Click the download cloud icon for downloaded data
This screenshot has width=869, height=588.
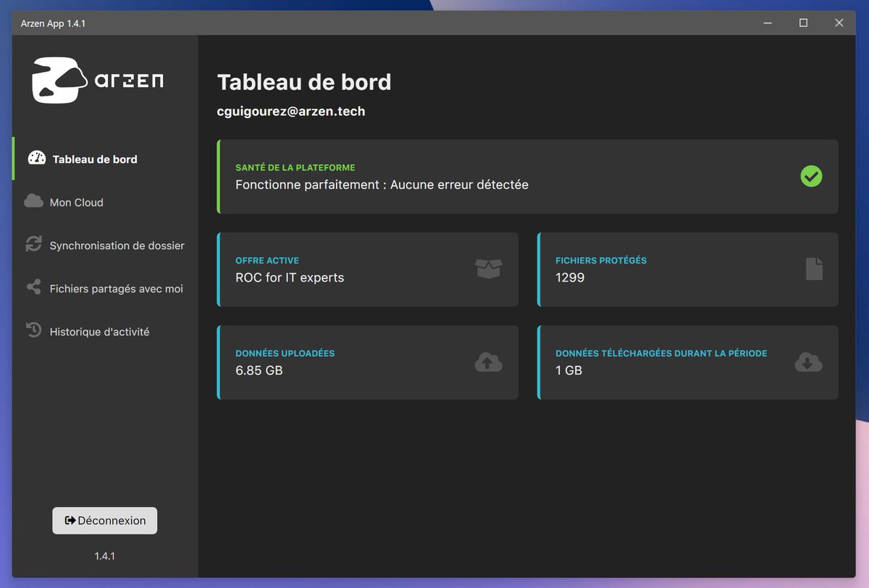809,361
